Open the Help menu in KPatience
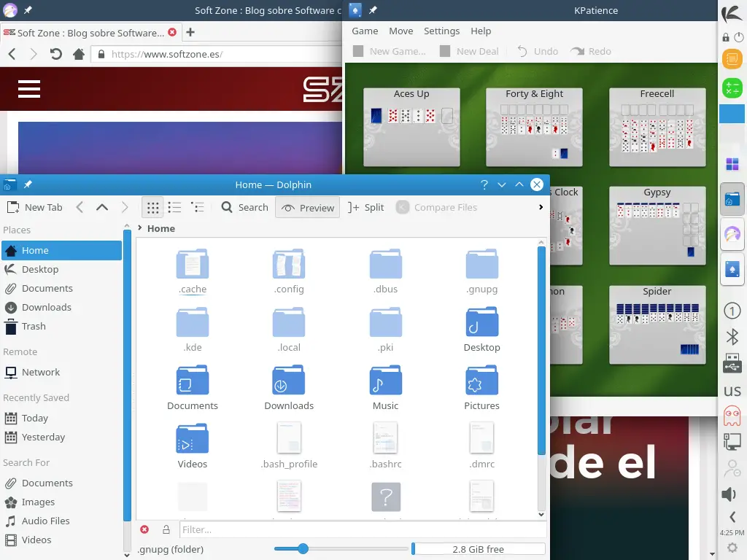This screenshot has height=560, width=747. 481,31
